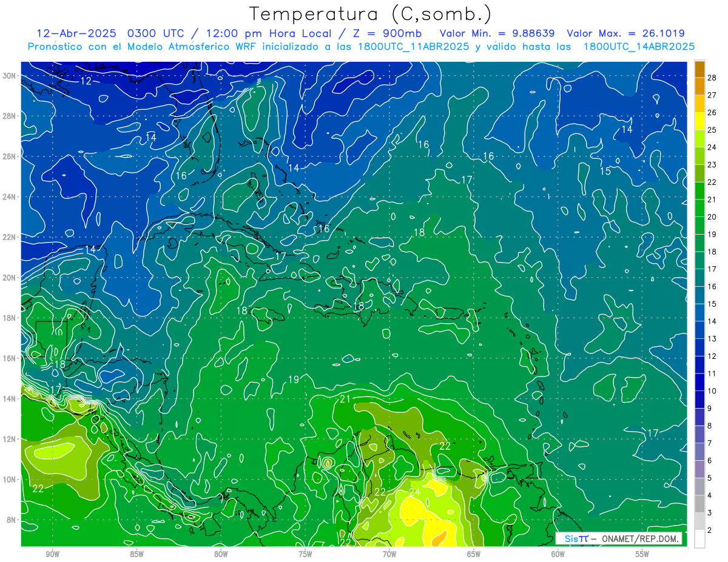728x562 pixels.
Task: Pick the gray legend swatch between 3 and 4
Action: click(x=699, y=504)
